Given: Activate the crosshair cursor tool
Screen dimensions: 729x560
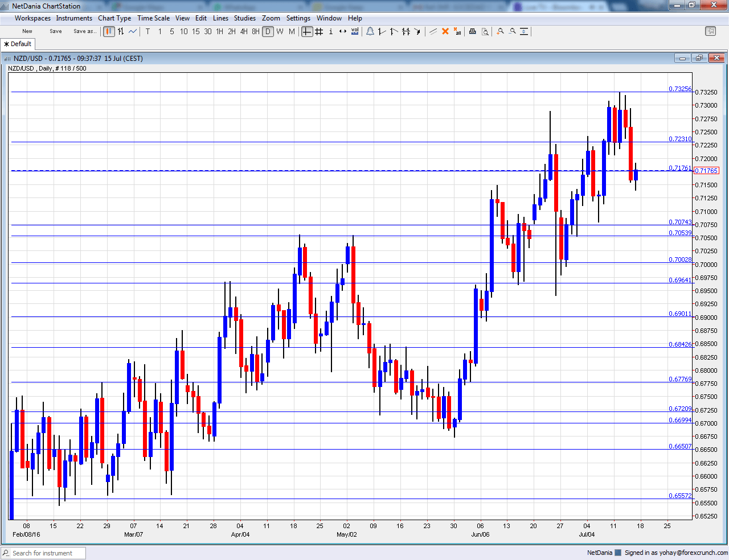Looking at the screenshot, I should coord(306,32).
